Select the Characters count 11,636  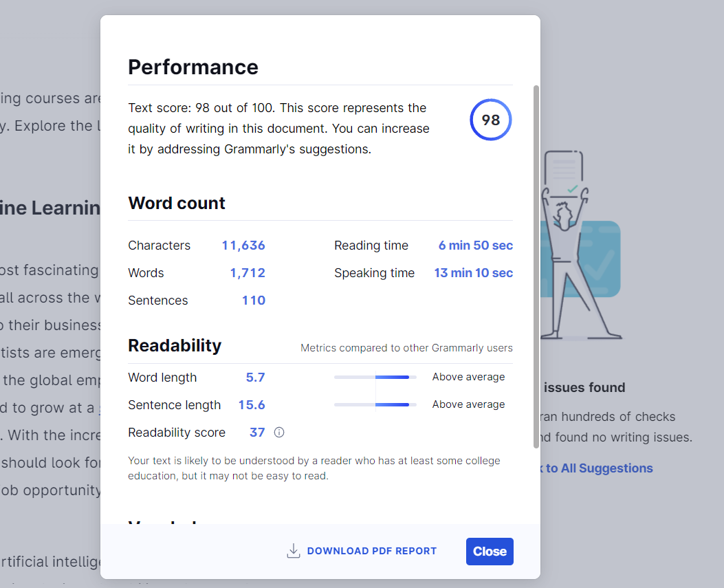(243, 246)
